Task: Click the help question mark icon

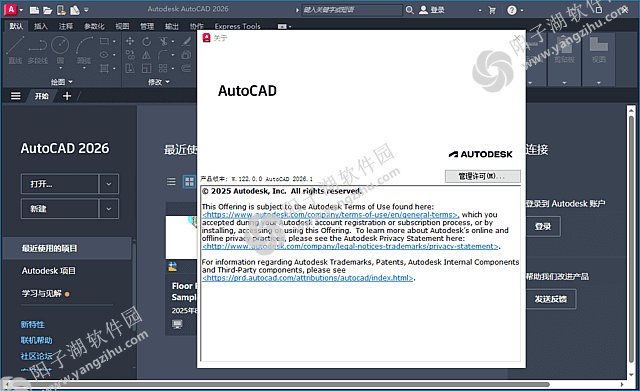Action: coord(511,10)
